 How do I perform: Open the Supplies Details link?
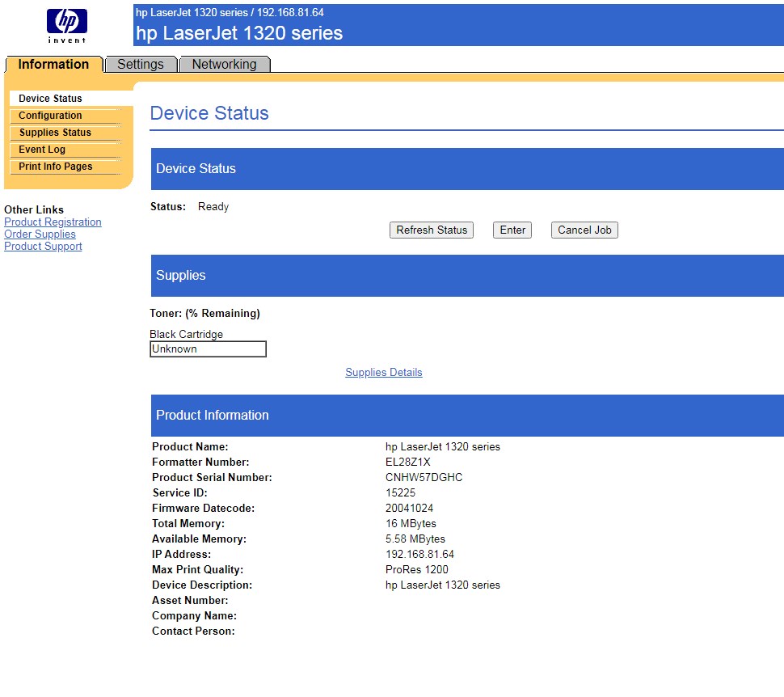pos(383,372)
